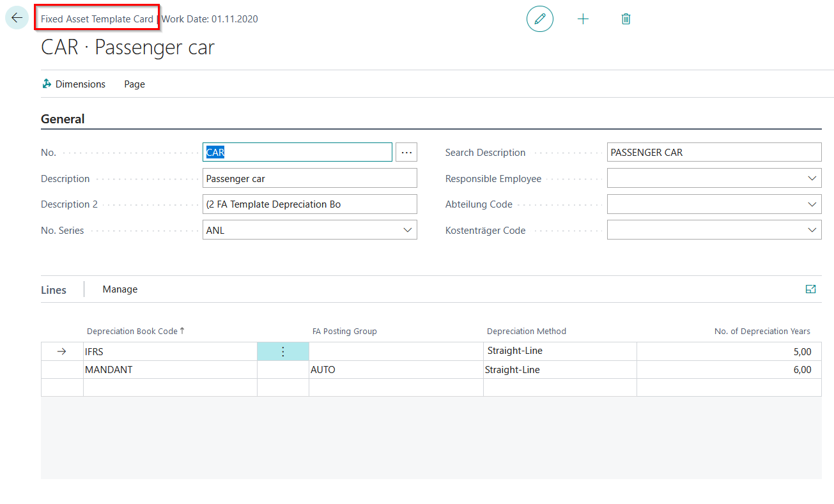This screenshot has height=504, width=834.
Task: Open the Page menu
Action: coord(134,84)
